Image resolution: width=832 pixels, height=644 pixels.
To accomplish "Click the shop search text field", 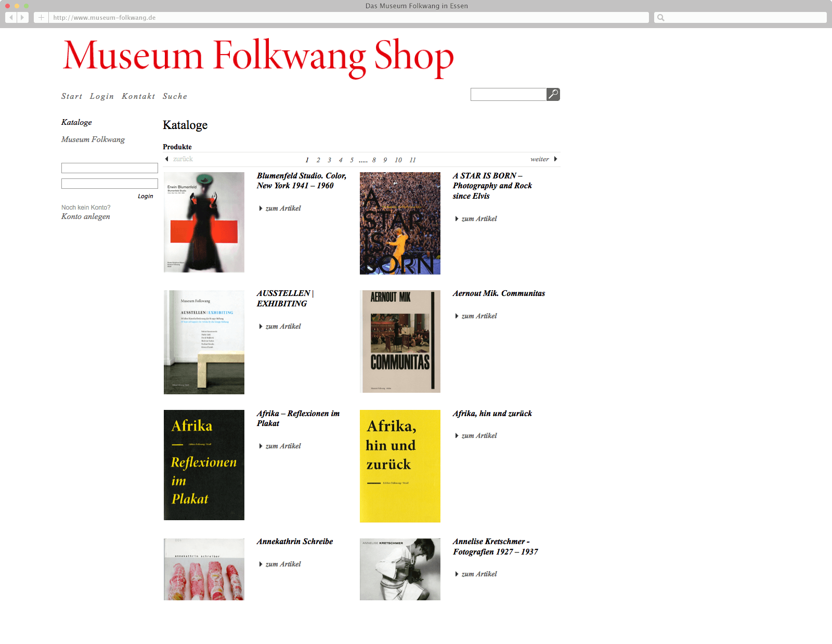I will click(x=508, y=94).
